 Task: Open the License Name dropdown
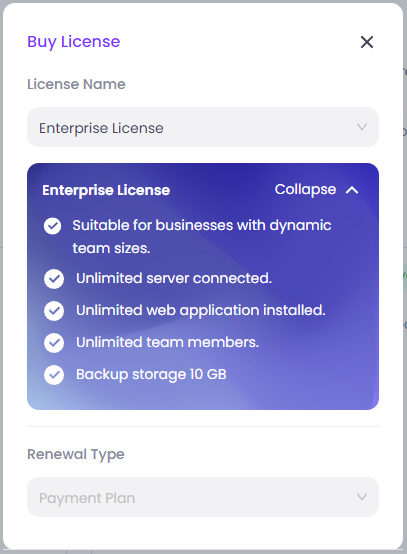click(x=203, y=127)
